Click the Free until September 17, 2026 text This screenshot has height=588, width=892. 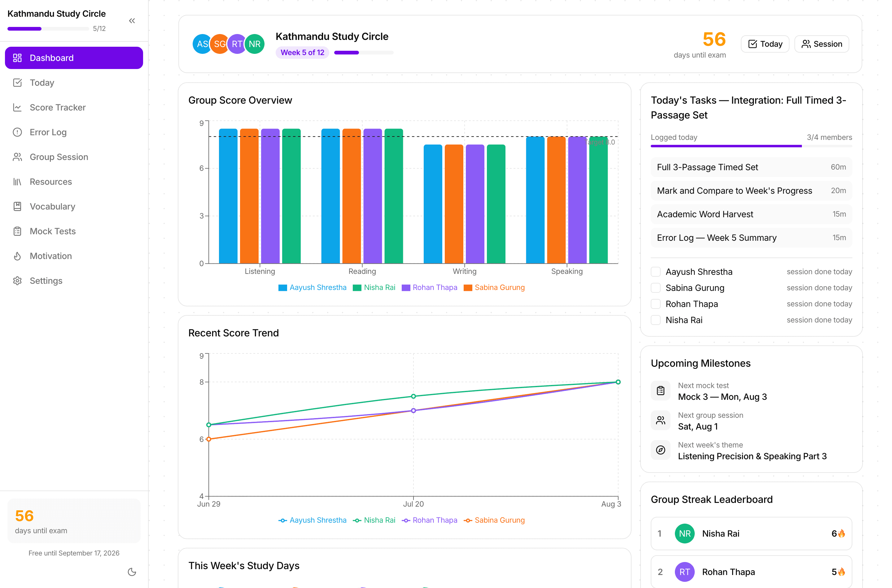[74, 553]
